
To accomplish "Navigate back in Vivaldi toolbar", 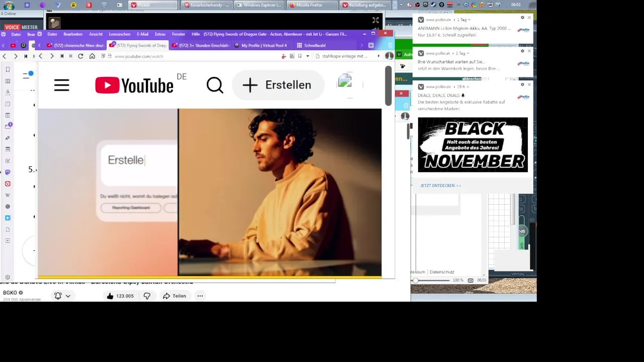I will click(40, 56).
